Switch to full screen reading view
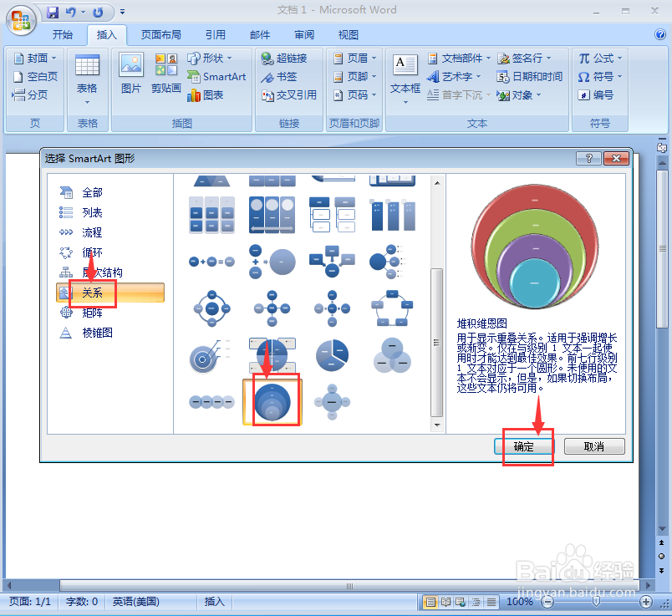Viewport: 672px width, 616px height. [x=445, y=603]
